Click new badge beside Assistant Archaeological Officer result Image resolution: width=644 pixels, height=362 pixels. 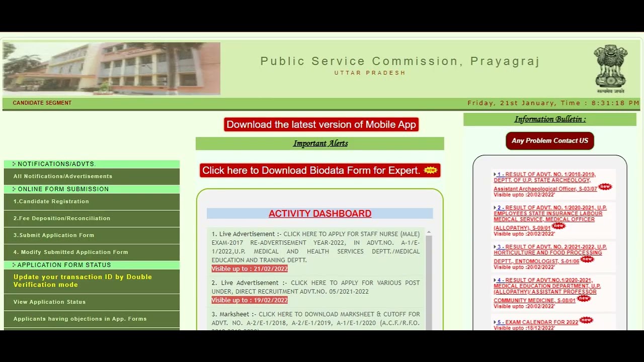(x=605, y=187)
